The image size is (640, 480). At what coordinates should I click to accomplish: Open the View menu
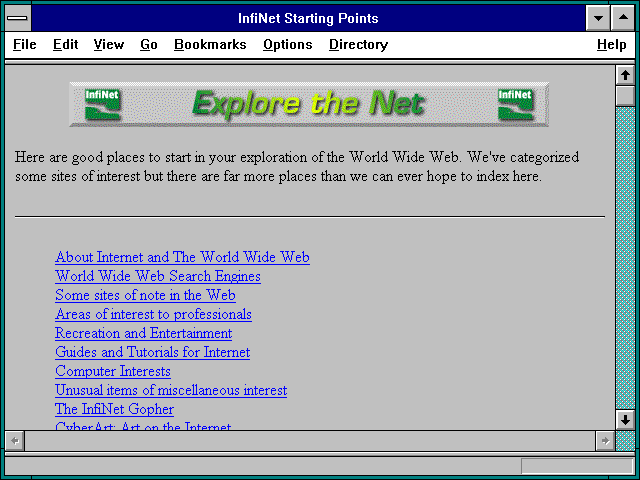click(109, 44)
